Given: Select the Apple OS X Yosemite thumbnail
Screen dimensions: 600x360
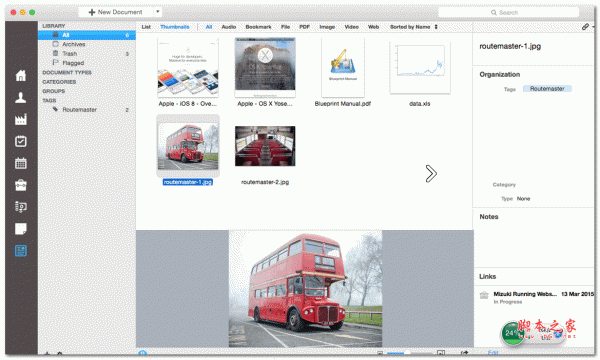Looking at the screenshot, I should pos(265,67).
